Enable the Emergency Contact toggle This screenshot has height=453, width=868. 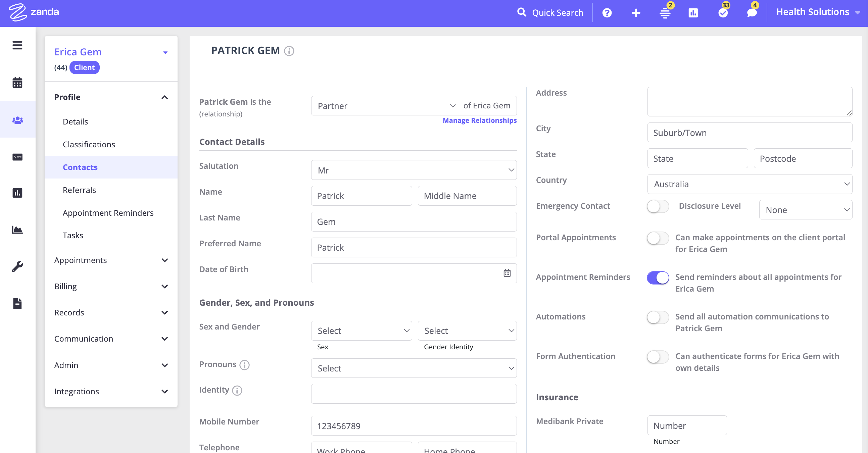click(x=658, y=206)
